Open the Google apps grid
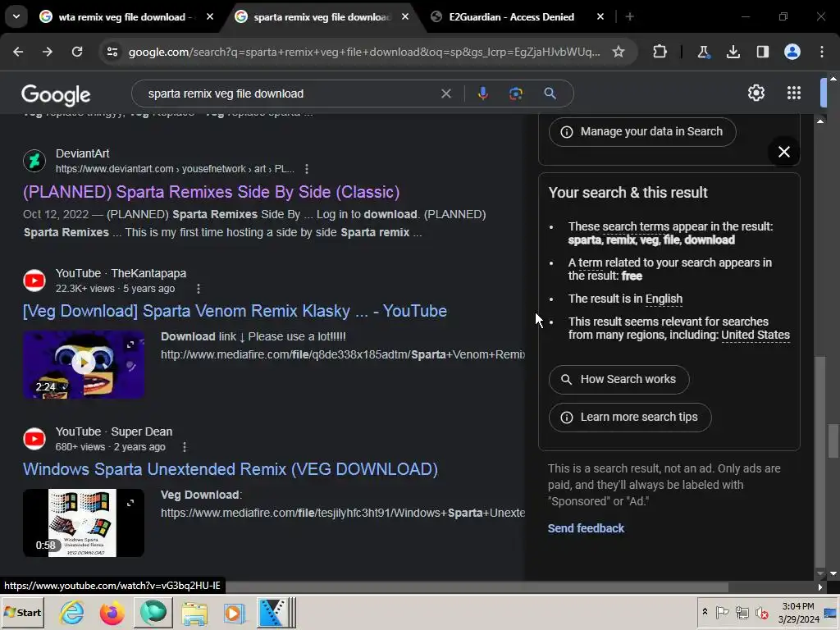 point(794,94)
